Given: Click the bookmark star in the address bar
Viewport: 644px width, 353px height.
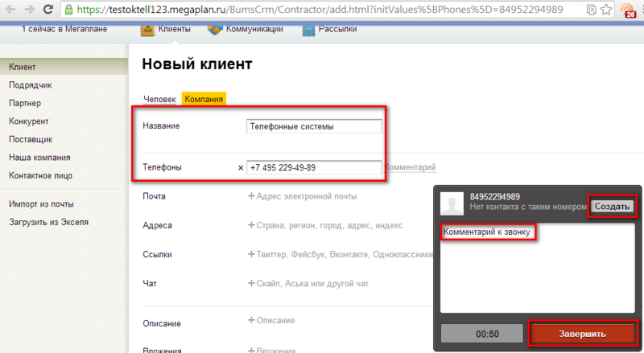Looking at the screenshot, I should click(x=606, y=10).
